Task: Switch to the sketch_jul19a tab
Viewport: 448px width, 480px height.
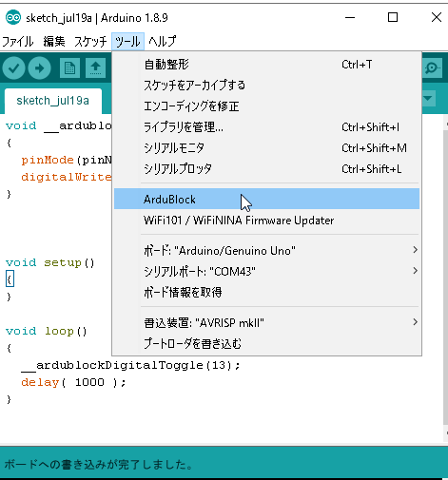Action: coord(53,101)
